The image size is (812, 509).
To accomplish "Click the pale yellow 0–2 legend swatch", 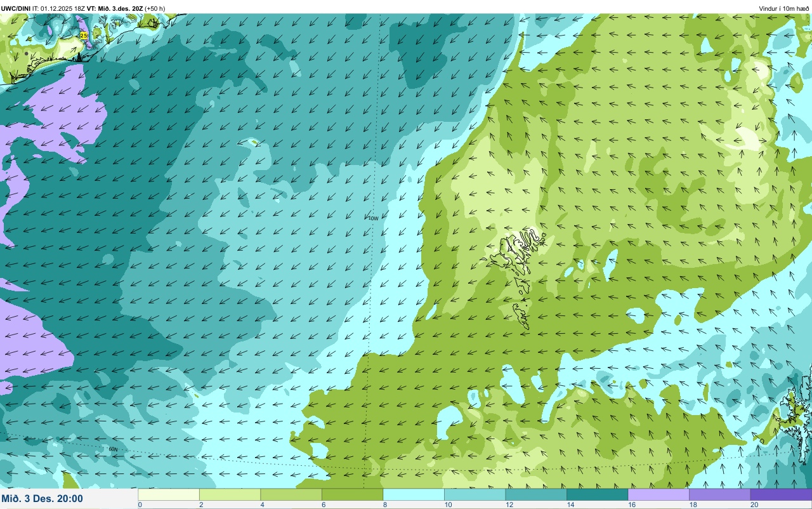I will pos(169,494).
